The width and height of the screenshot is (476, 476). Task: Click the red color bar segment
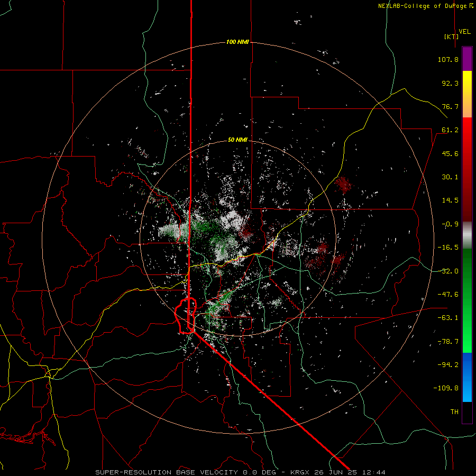467,169
